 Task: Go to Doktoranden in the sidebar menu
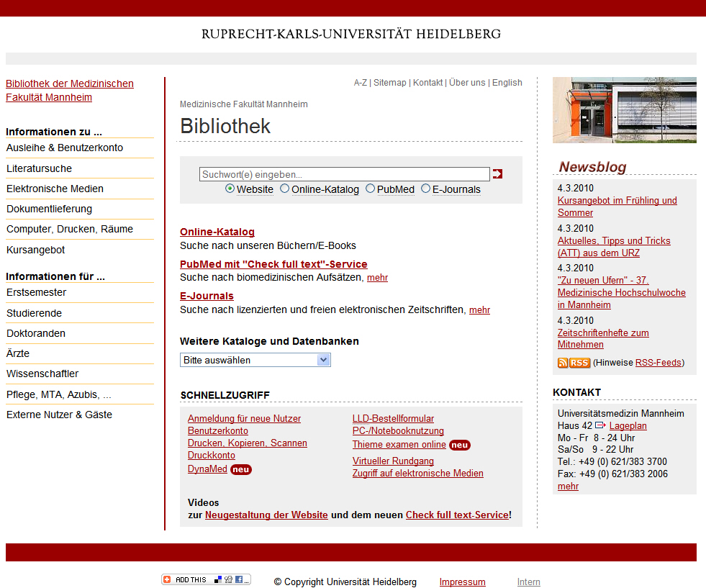[x=36, y=333]
